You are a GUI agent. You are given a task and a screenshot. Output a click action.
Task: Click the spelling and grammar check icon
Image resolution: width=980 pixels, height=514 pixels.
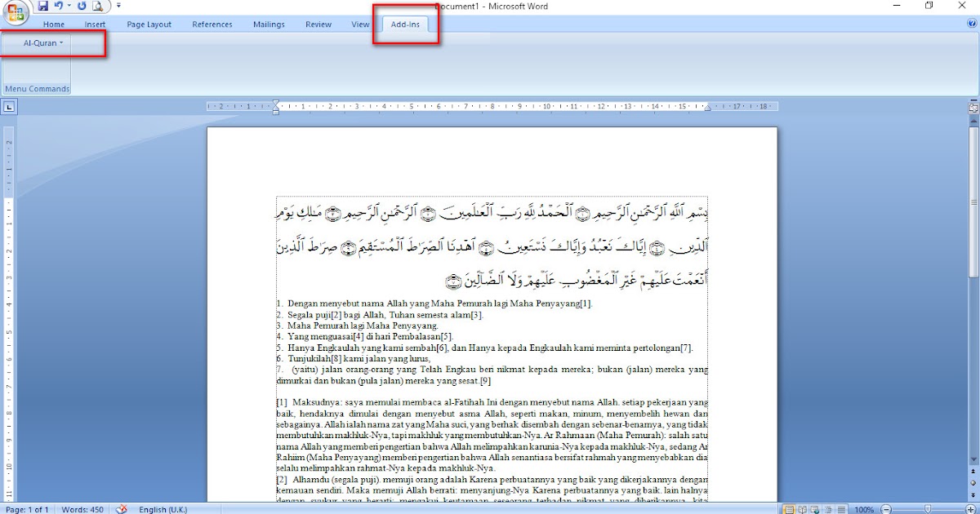(x=122, y=508)
